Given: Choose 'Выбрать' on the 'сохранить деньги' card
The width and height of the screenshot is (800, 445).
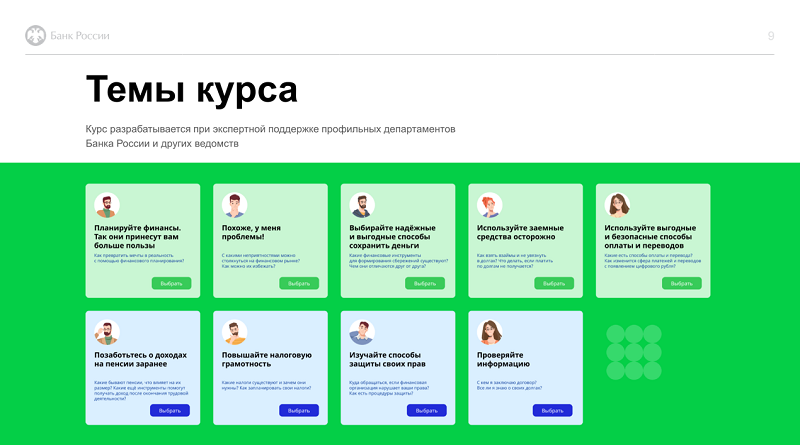Looking at the screenshot, I should click(425, 283).
